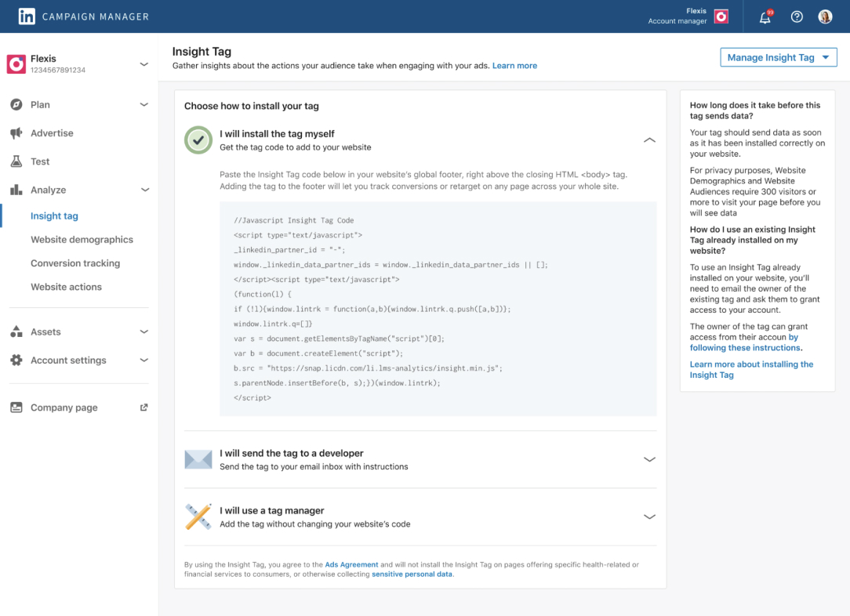The height and width of the screenshot is (616, 850).
Task: Collapse the install the tag myself section
Action: [649, 140]
